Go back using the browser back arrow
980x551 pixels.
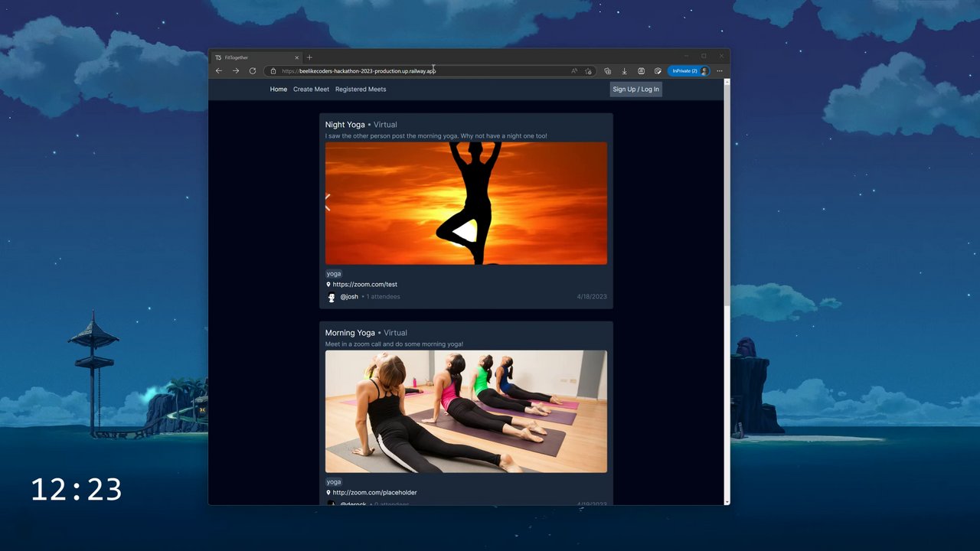tap(219, 71)
